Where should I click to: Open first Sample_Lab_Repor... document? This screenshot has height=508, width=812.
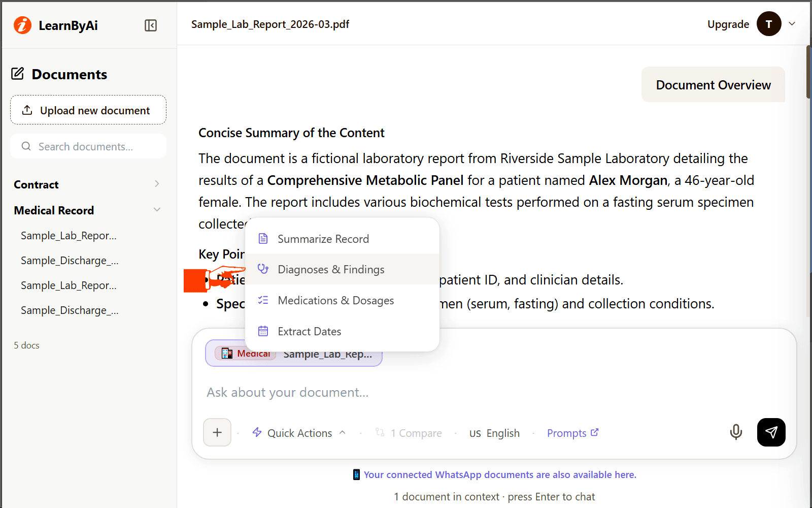point(69,236)
